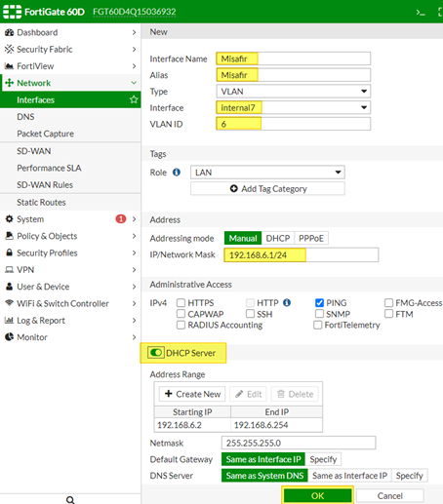Screen dimensions: 443x504
Task: Select PPPoE addressing mode
Action: coord(311,238)
